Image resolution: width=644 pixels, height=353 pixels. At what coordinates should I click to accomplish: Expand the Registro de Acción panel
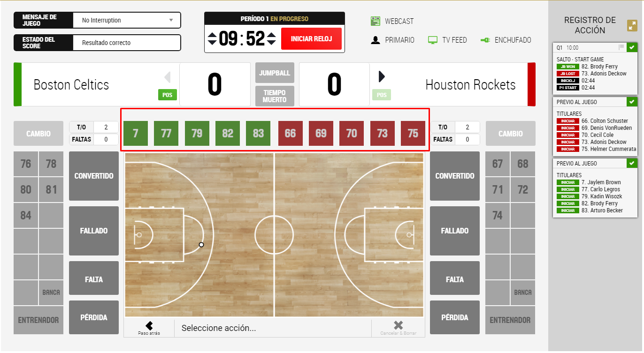632,26
